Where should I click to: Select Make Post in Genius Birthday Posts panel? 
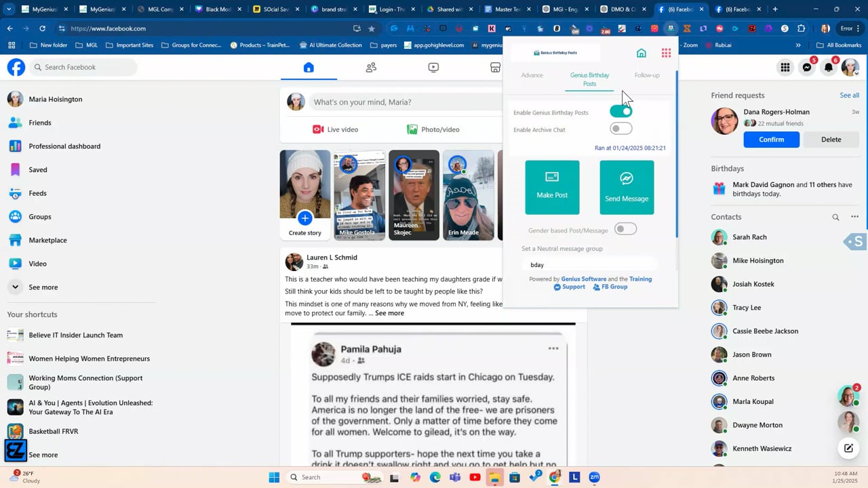pyautogui.click(x=551, y=186)
